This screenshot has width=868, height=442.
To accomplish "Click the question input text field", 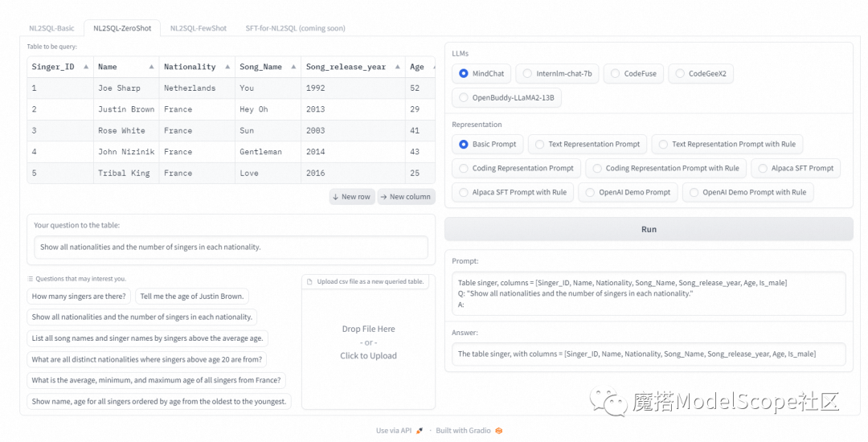I will point(231,248).
